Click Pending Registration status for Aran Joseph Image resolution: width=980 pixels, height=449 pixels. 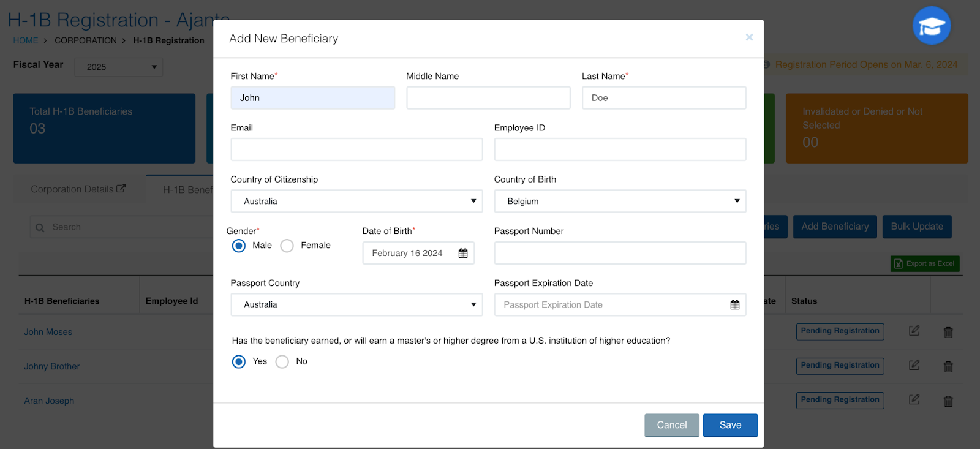tap(840, 400)
